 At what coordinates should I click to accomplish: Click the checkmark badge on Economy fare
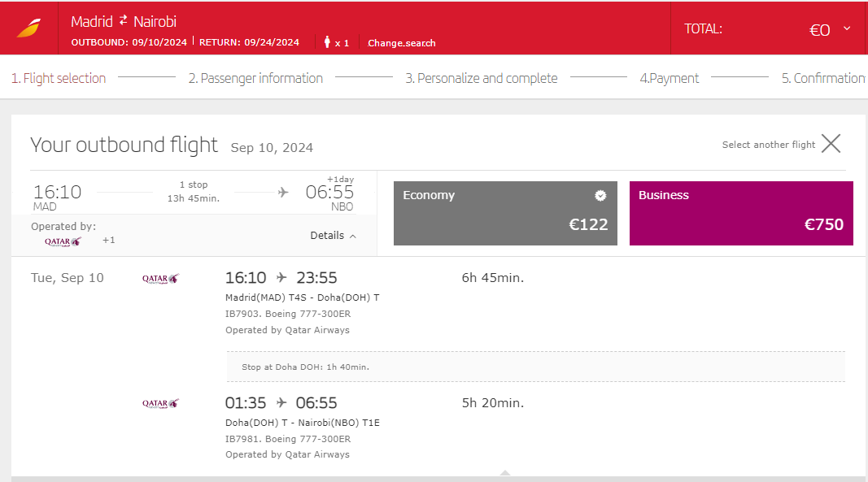(x=600, y=195)
